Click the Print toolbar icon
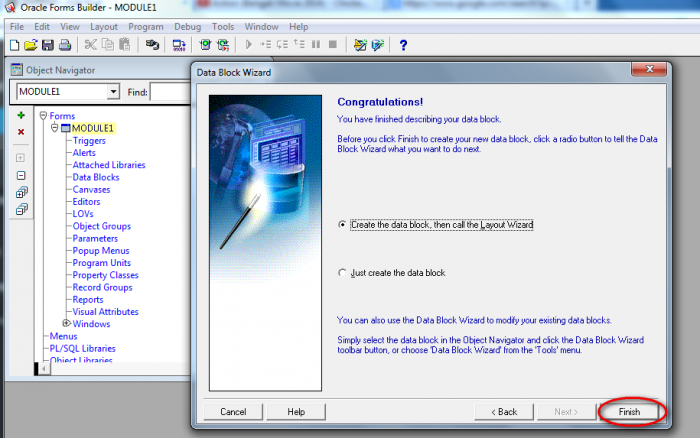This screenshot has width=700, height=438. [65, 45]
